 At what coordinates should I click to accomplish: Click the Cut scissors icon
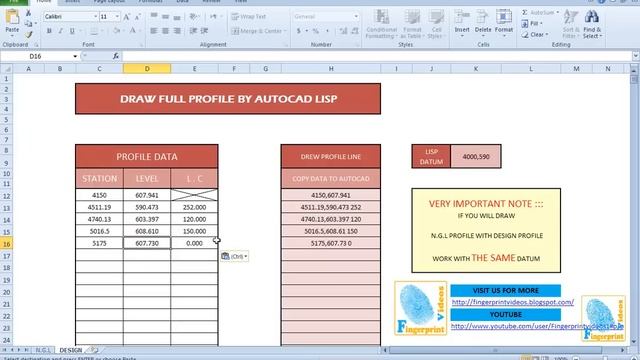[x=28, y=13]
